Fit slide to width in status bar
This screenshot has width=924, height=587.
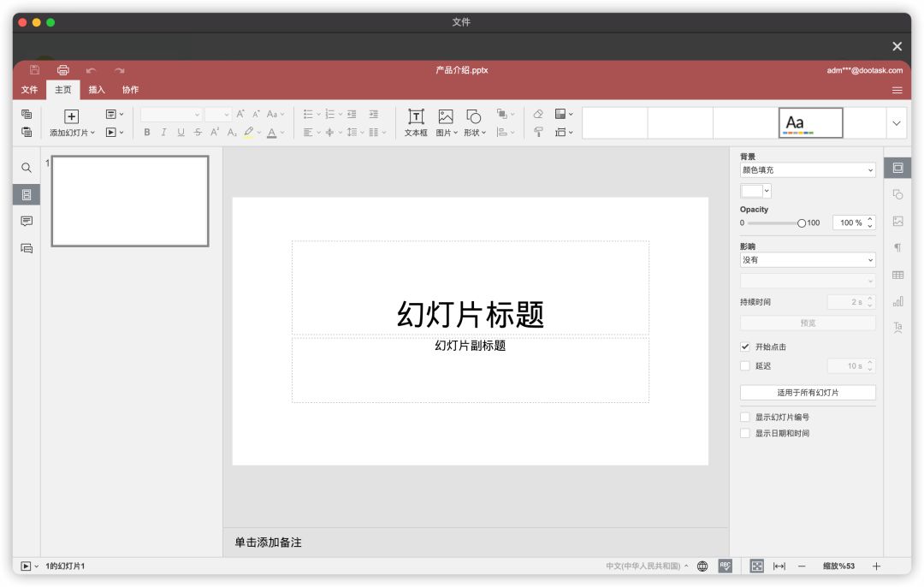(x=779, y=566)
